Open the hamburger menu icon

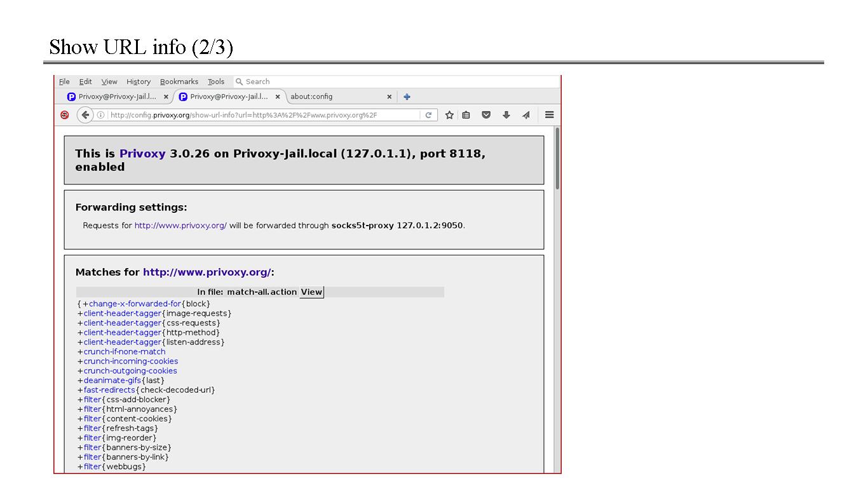coord(550,115)
